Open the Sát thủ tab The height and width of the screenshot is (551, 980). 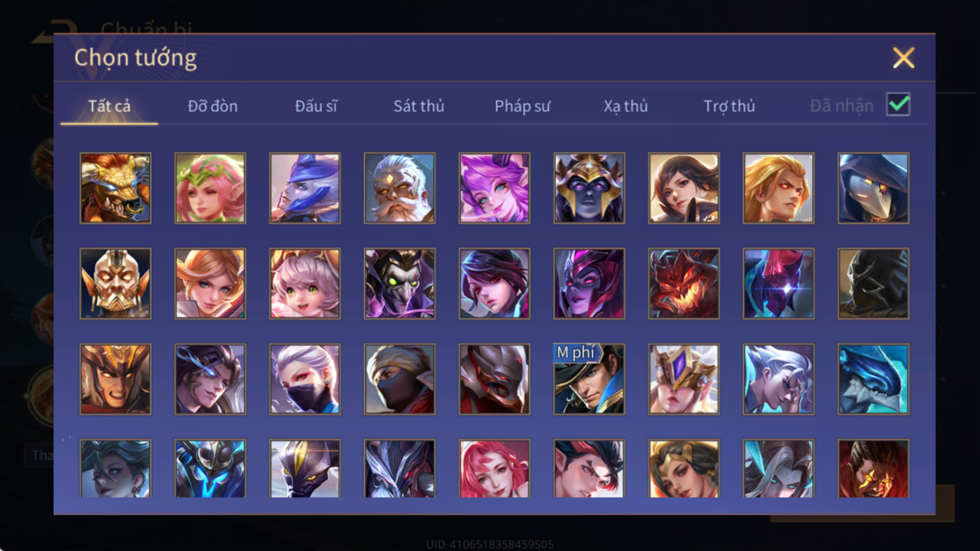tap(418, 106)
